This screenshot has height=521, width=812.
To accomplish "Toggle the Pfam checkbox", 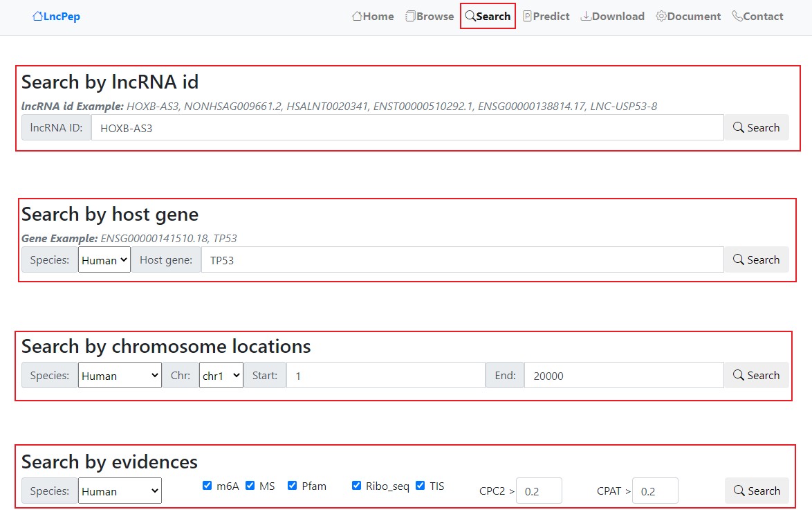I will (x=292, y=486).
